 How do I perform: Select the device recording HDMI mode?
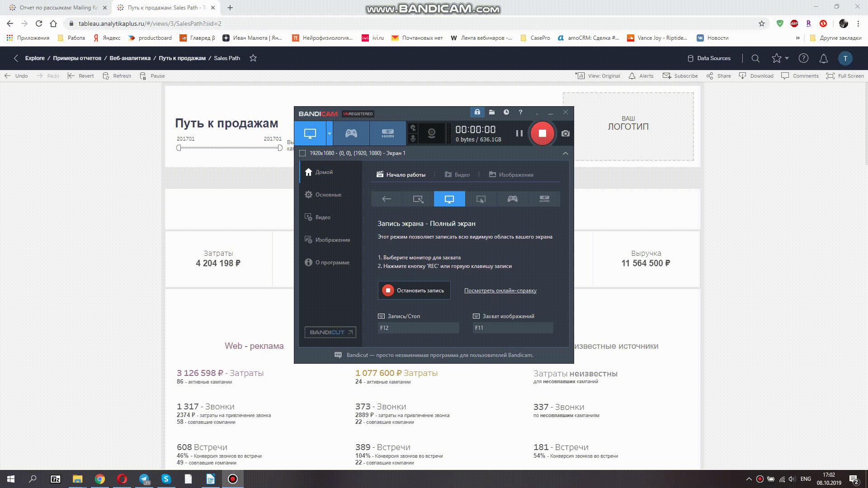click(388, 133)
